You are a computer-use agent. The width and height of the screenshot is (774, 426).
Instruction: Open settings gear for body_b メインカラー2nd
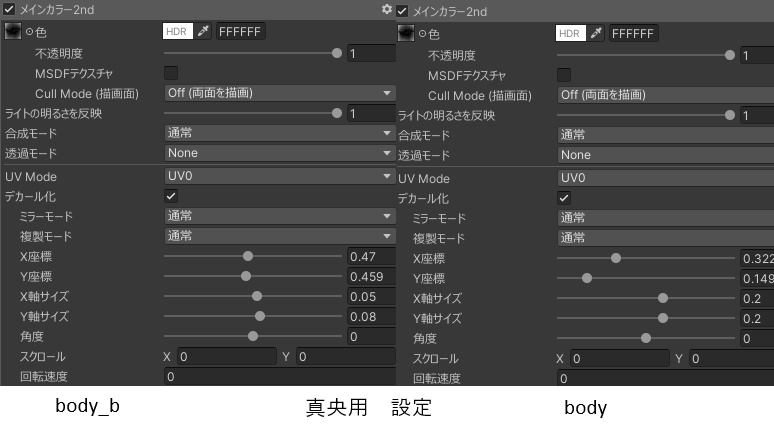[387, 9]
